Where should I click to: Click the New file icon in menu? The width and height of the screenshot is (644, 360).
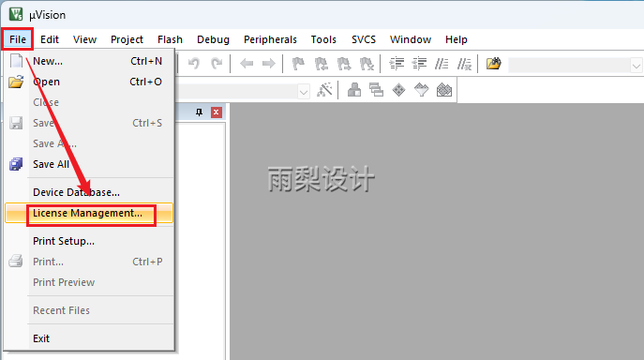pos(16,61)
